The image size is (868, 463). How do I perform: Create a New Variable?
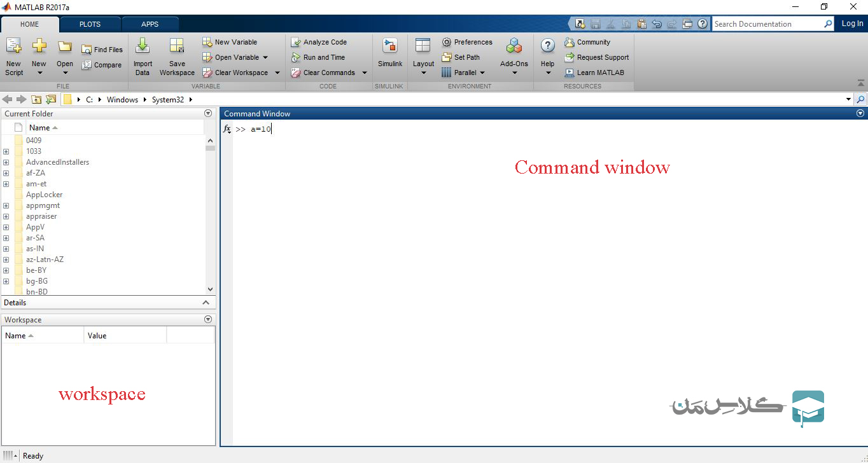point(230,42)
